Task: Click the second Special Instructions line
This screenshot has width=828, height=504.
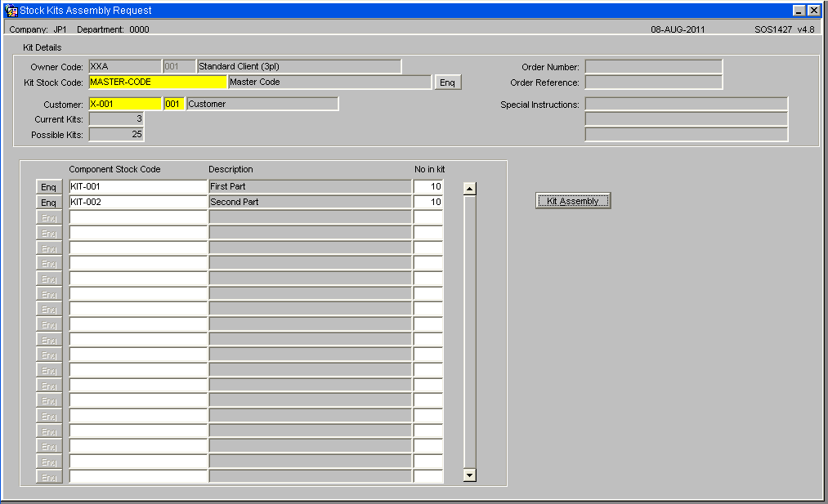Action: (x=687, y=119)
